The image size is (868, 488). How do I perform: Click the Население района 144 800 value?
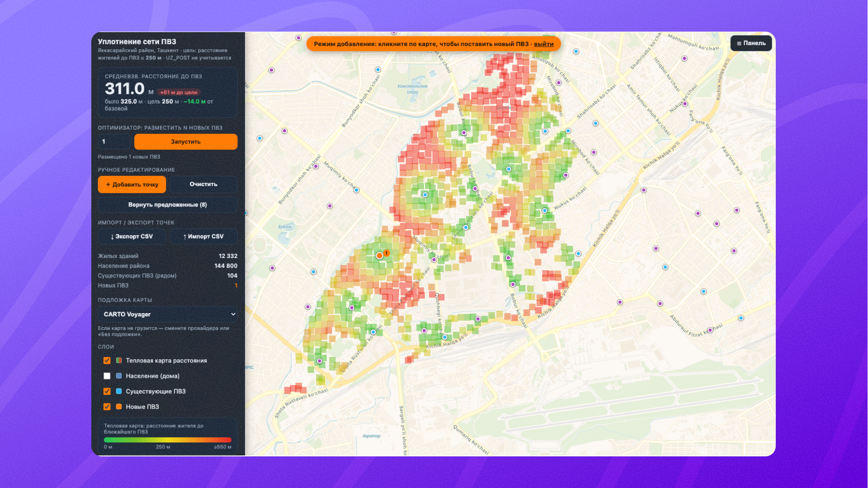coord(226,266)
